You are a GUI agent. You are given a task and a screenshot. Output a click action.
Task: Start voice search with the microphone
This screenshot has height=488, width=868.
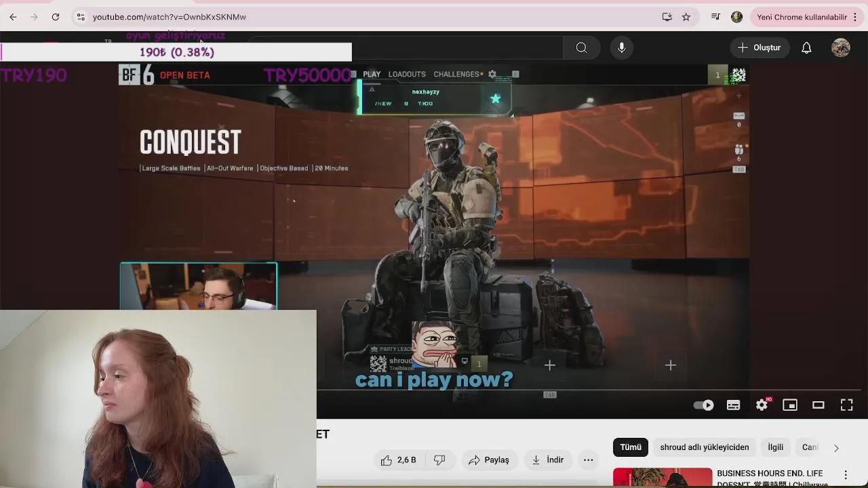(622, 47)
